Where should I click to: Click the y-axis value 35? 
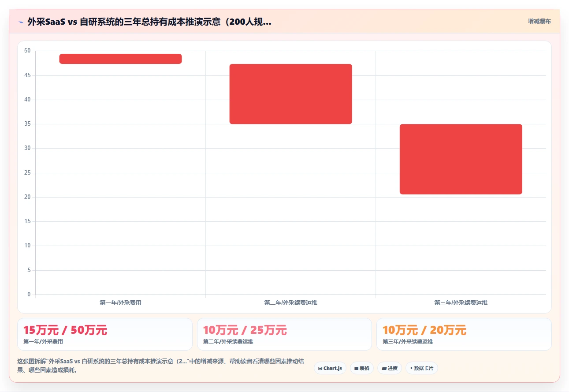click(x=27, y=124)
